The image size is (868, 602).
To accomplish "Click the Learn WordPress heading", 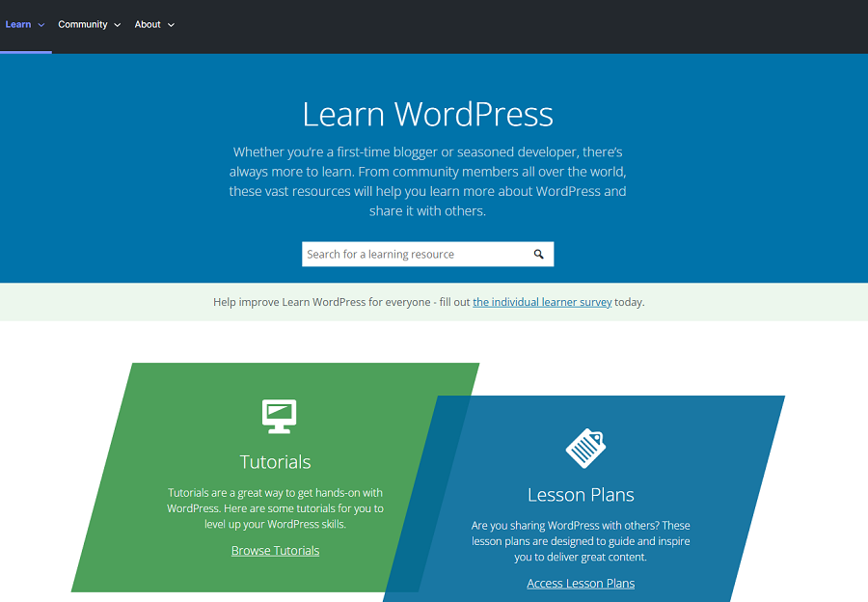I will click(427, 114).
